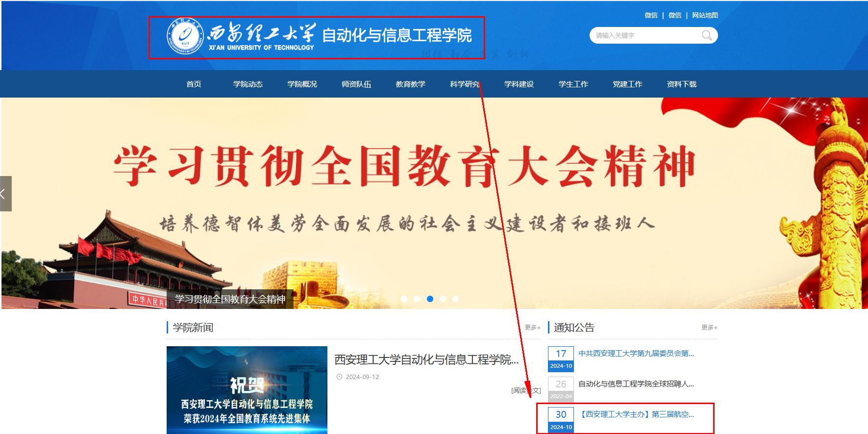Open notice 【西安理工大学主办】第三届航空...
Image resolution: width=868 pixels, height=434 pixels.
point(636,414)
